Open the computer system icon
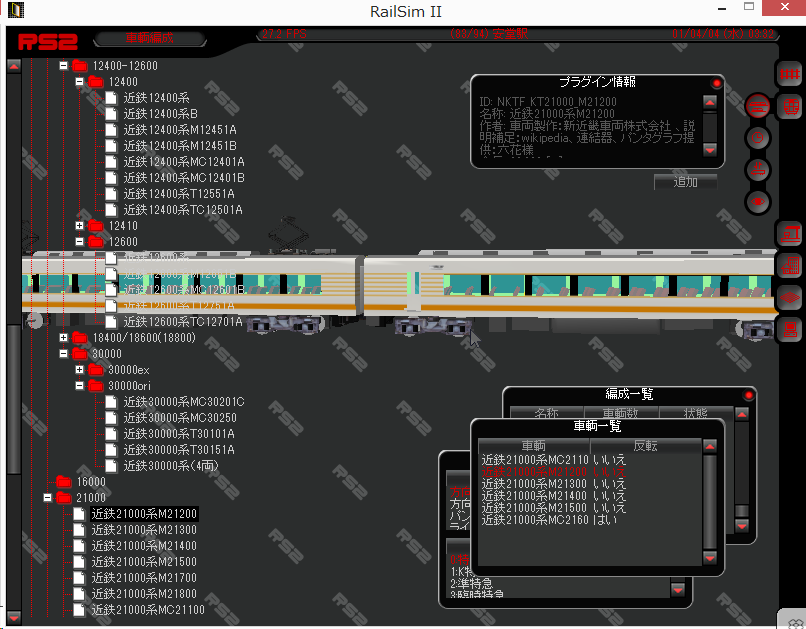The width and height of the screenshot is (806, 629). [790, 330]
